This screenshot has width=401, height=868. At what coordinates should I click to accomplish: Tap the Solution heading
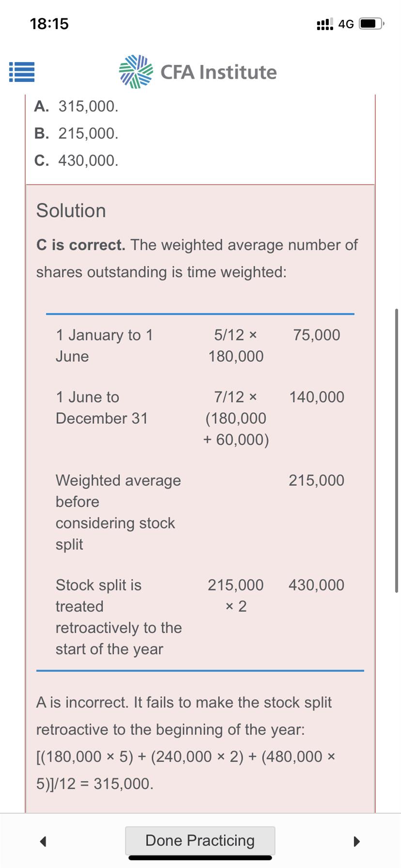click(x=71, y=211)
